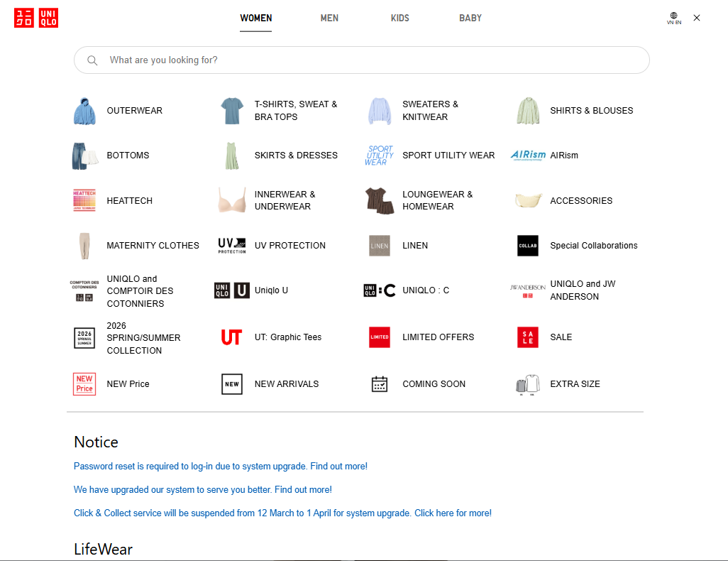
Task: Open the system upgrade notice link
Action: click(x=203, y=490)
